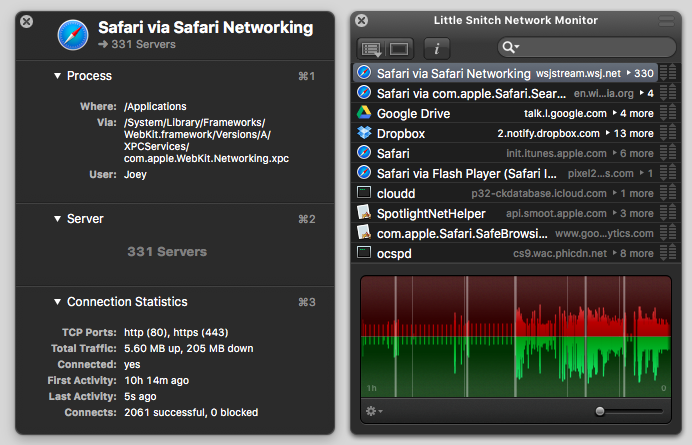Click 2.notify.dropbox.com server name
Screen dimensions: 692x445
(x=549, y=133)
